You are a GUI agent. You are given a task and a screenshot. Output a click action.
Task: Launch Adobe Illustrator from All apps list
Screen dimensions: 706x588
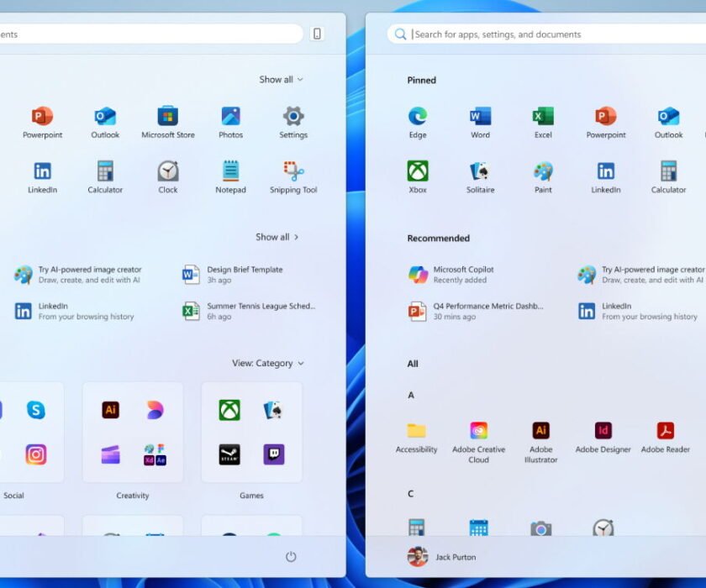point(540,443)
